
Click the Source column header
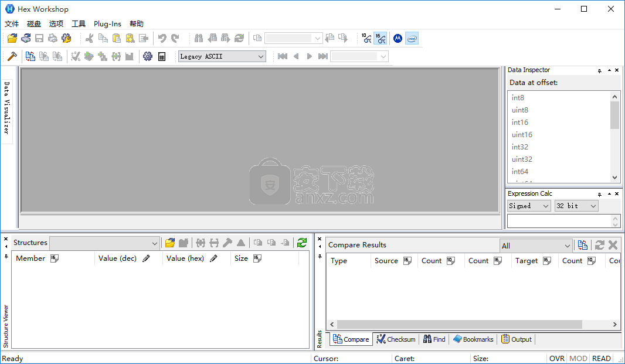click(394, 261)
